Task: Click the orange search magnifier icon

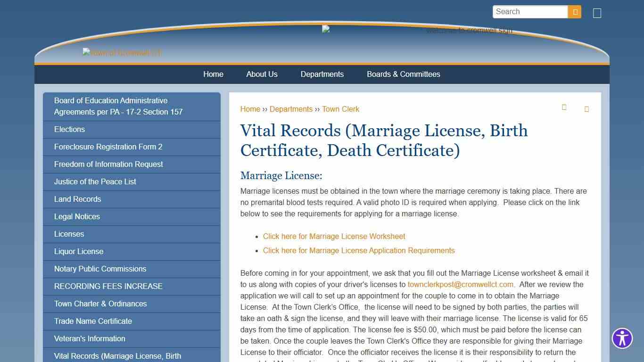Action: 575,11
